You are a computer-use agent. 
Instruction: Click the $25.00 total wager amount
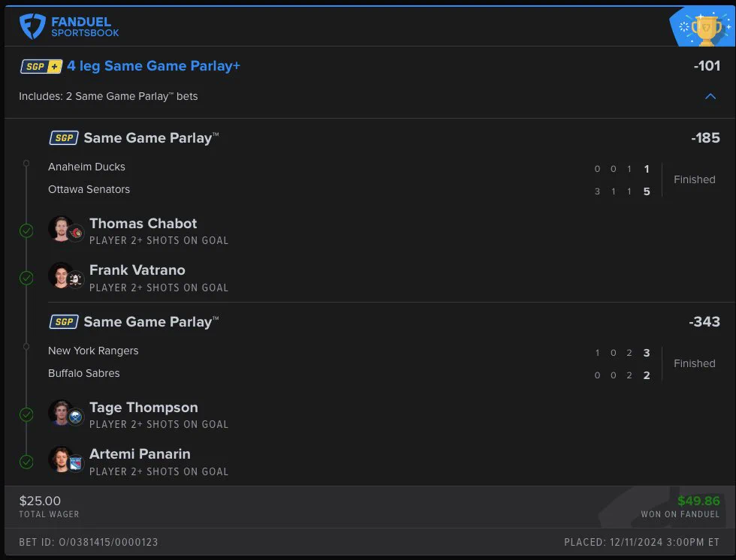(x=40, y=501)
